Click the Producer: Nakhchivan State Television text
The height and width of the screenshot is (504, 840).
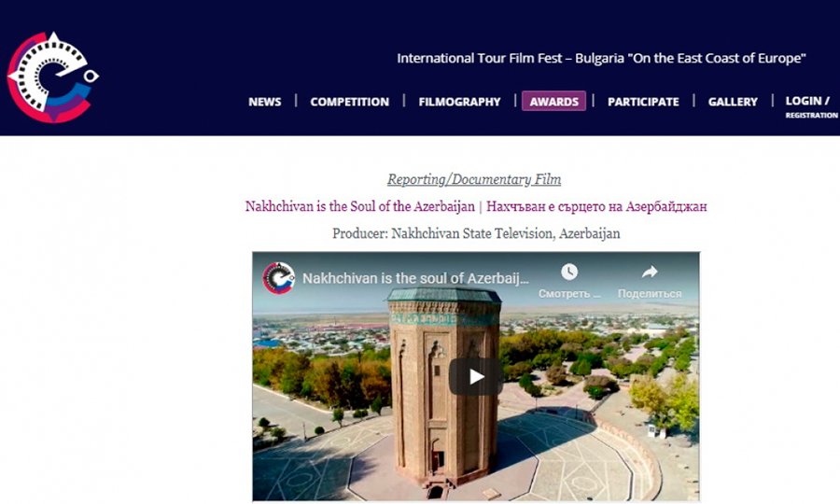point(476,233)
